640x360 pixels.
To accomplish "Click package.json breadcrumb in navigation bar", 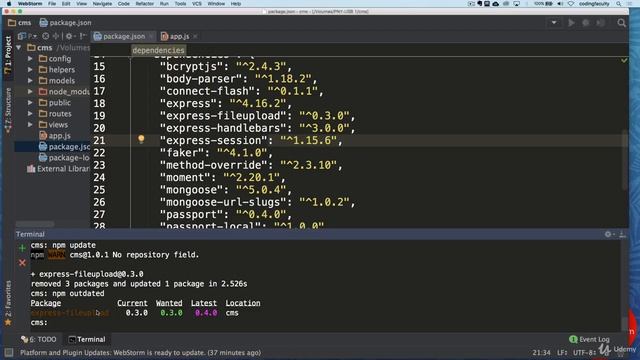I will tap(65, 23).
